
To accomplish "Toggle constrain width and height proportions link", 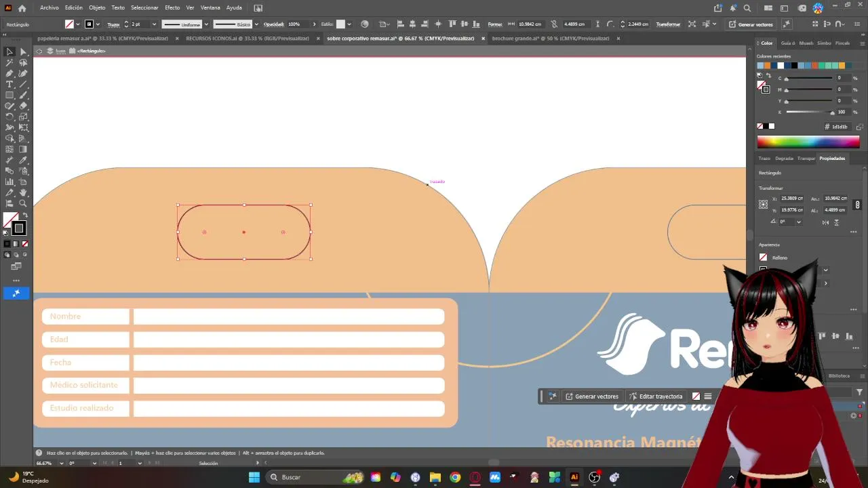I will coord(858,205).
